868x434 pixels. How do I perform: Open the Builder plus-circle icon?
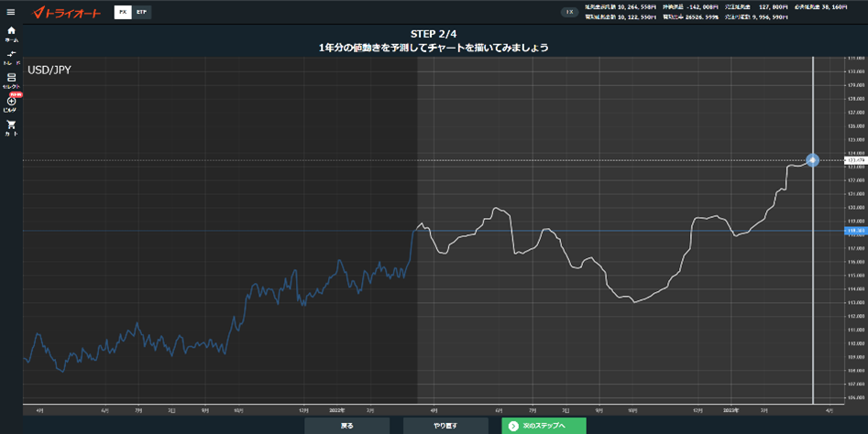pos(11,104)
